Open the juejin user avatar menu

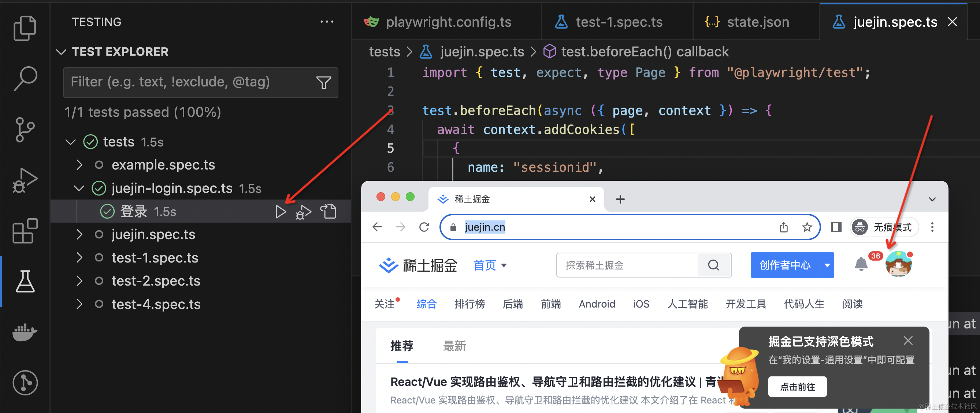coord(898,264)
